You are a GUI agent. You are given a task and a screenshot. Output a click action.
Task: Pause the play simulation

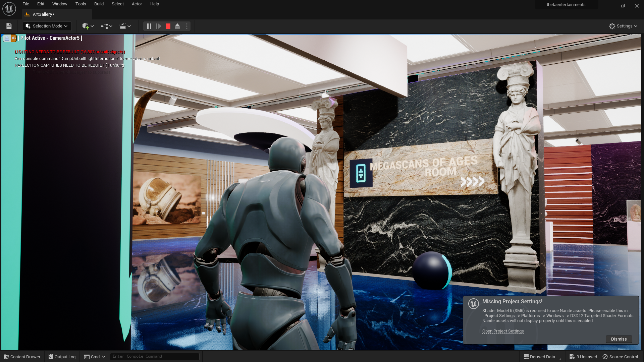click(x=149, y=26)
